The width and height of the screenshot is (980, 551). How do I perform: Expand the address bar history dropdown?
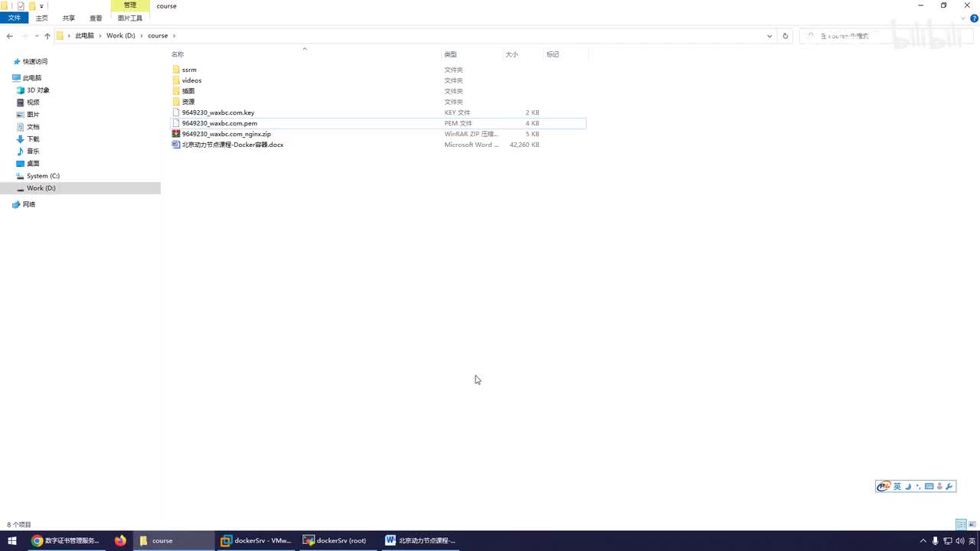pos(769,36)
